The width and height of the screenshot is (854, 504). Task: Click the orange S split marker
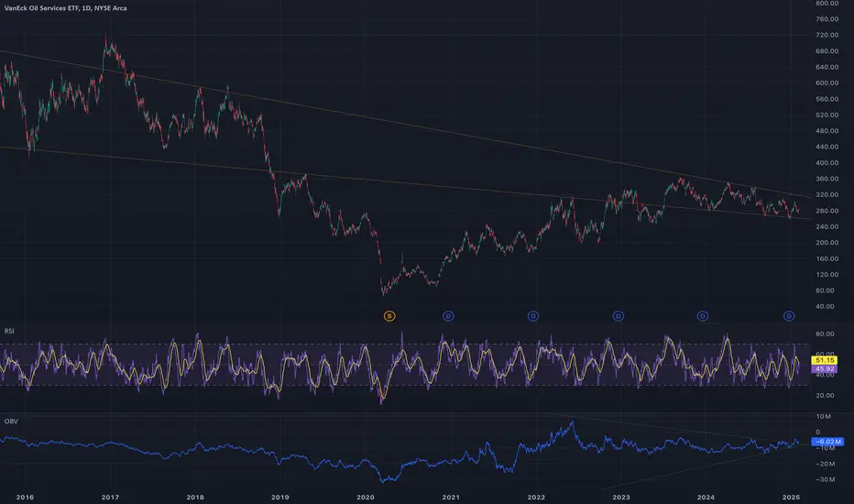389,316
